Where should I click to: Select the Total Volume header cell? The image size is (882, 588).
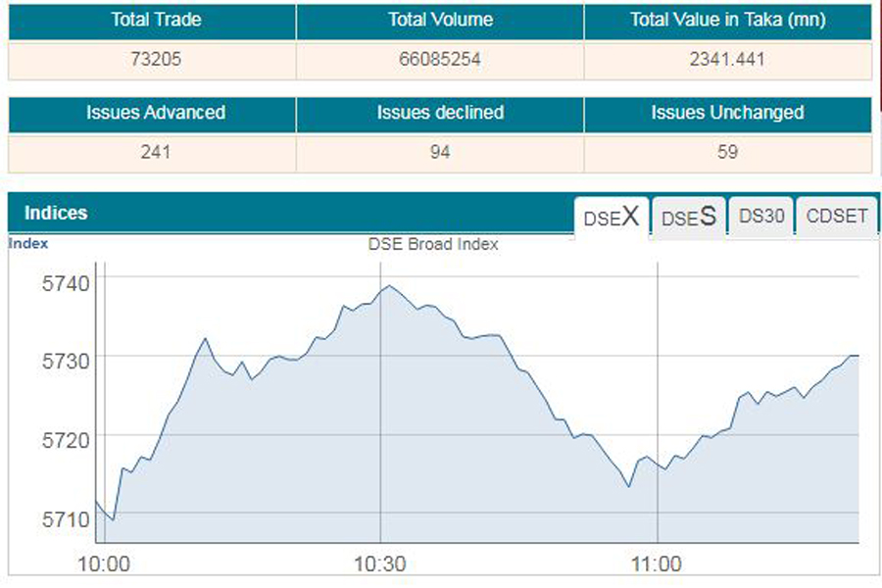point(440,20)
